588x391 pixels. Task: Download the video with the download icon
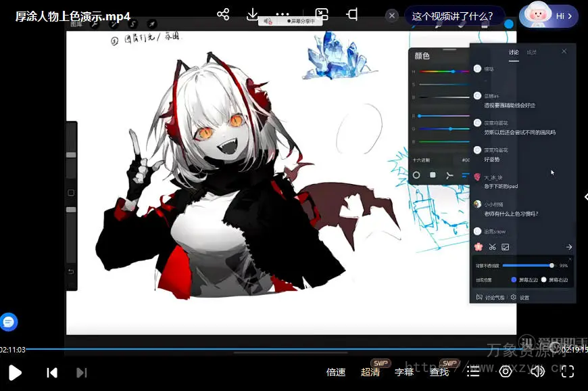click(x=252, y=15)
